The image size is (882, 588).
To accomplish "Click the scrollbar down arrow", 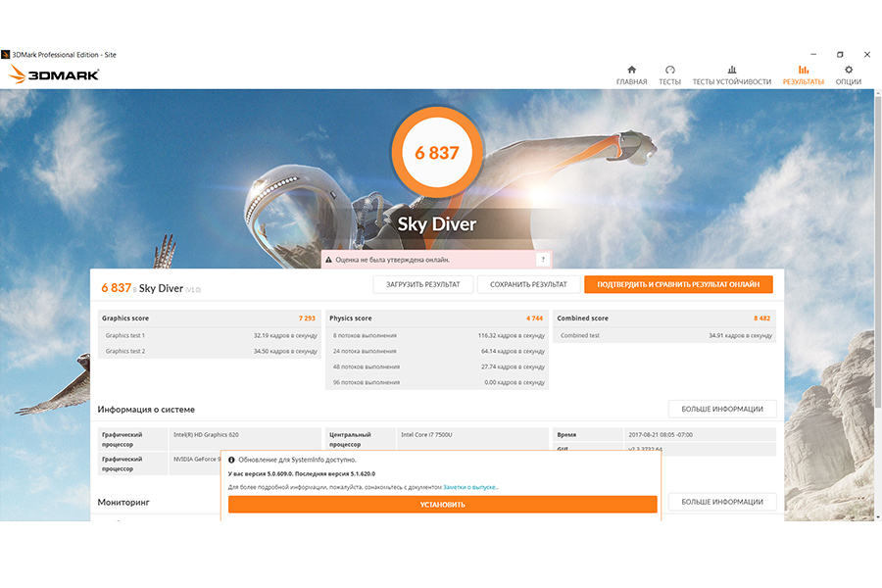I will click(x=877, y=517).
